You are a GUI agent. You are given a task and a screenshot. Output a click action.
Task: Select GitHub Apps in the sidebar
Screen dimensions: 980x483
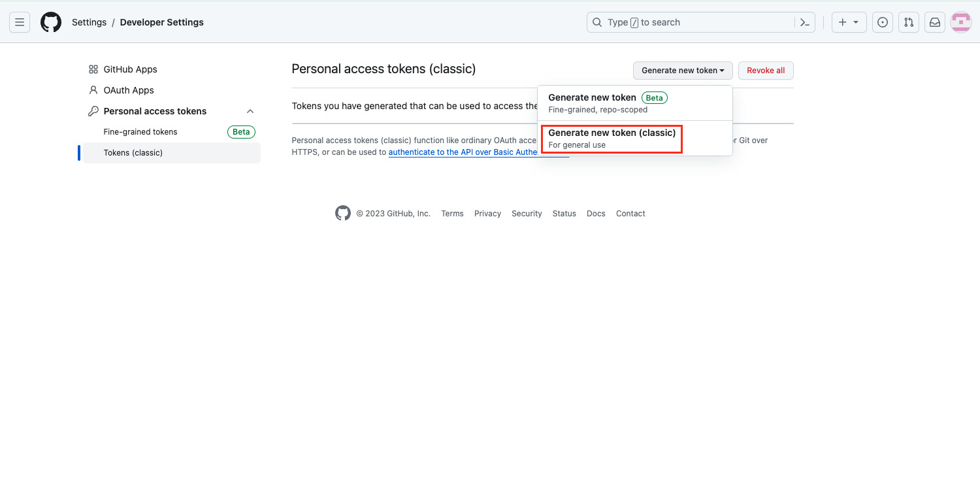[x=130, y=69]
